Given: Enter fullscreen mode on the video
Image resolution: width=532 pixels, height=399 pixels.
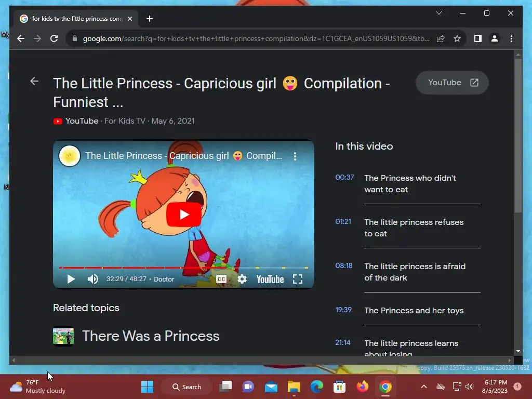Looking at the screenshot, I should point(298,279).
